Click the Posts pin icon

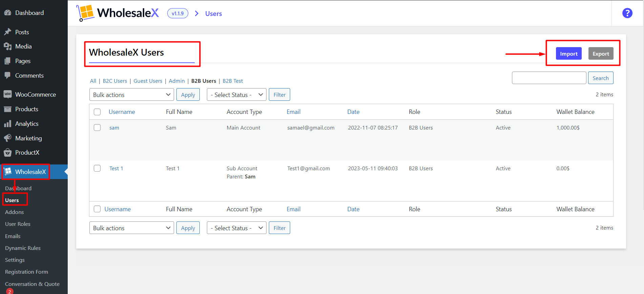pos(7,32)
